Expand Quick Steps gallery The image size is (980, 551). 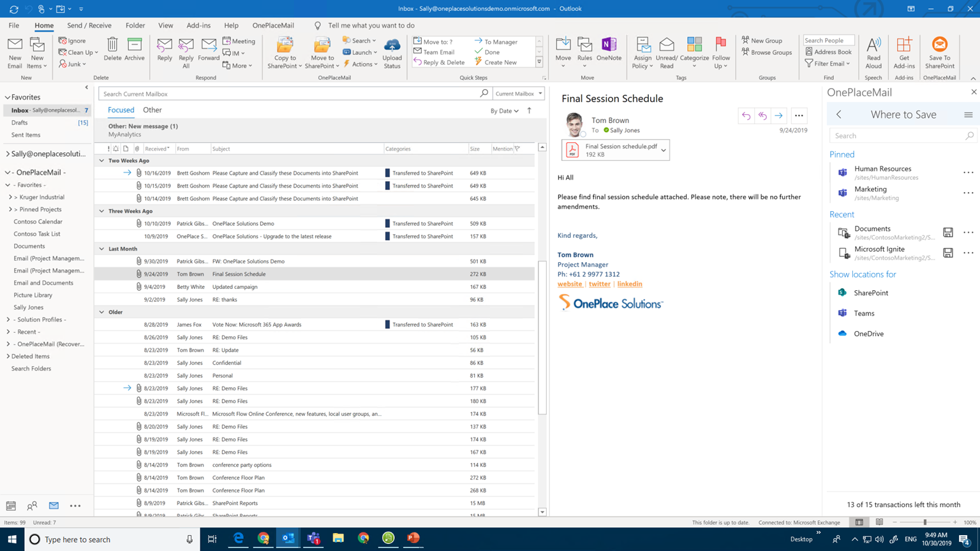pos(539,62)
